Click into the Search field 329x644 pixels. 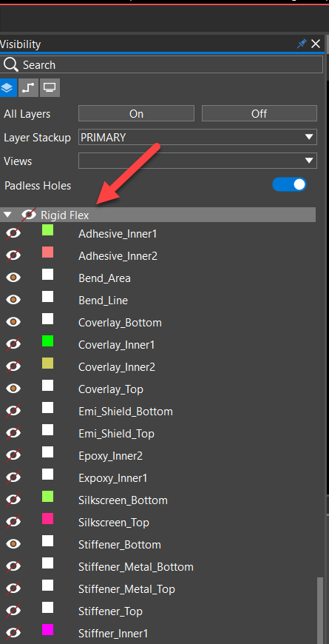pyautogui.click(x=162, y=65)
